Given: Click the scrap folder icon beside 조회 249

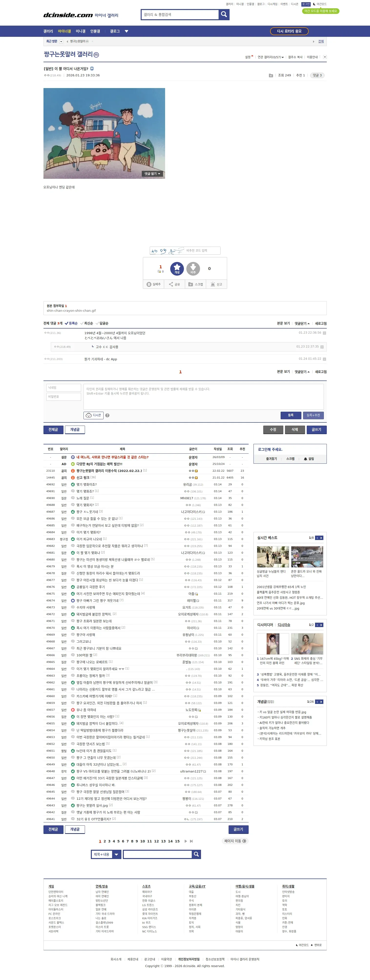Looking at the screenshot, I should (x=271, y=75).
